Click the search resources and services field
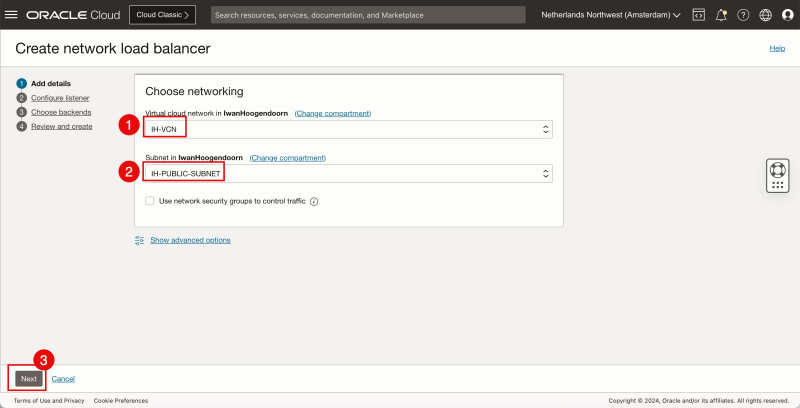The width and height of the screenshot is (800, 408). pyautogui.click(x=368, y=15)
